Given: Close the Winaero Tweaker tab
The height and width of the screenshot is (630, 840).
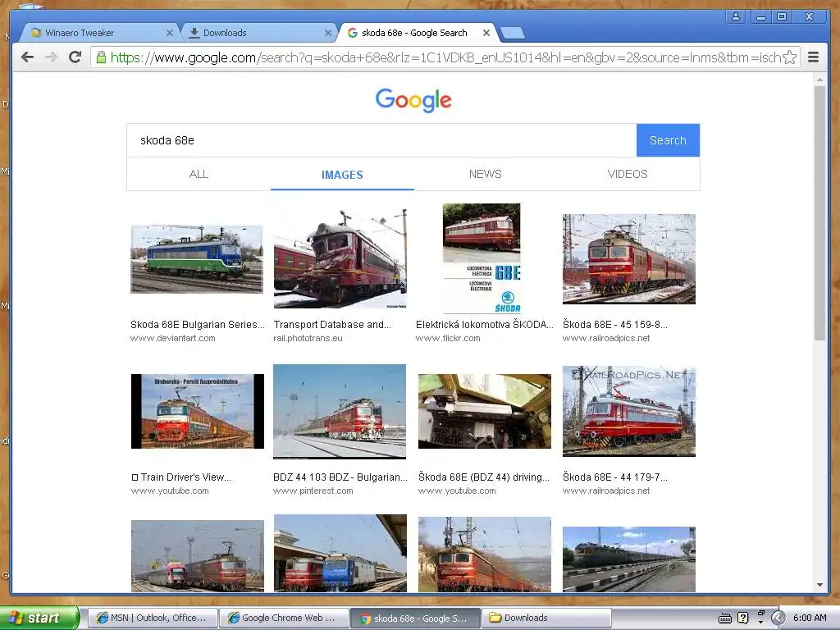Looking at the screenshot, I should pyautogui.click(x=169, y=33).
